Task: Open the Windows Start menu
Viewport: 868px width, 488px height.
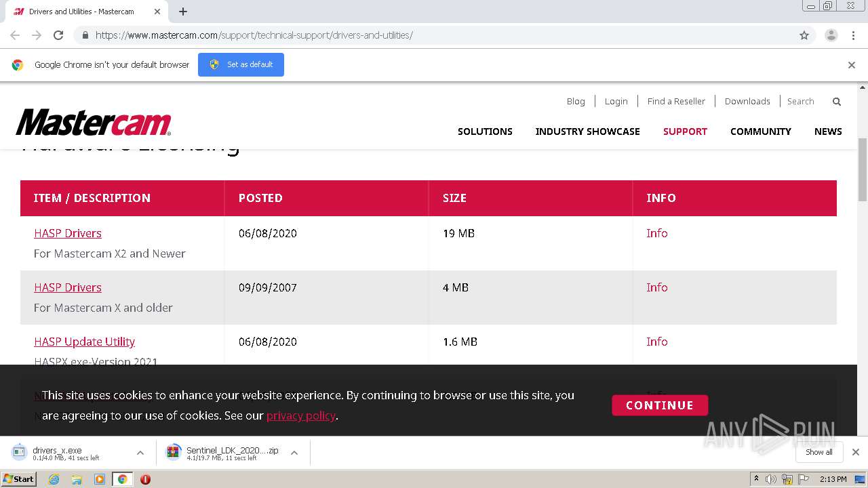Action: pyautogui.click(x=18, y=479)
